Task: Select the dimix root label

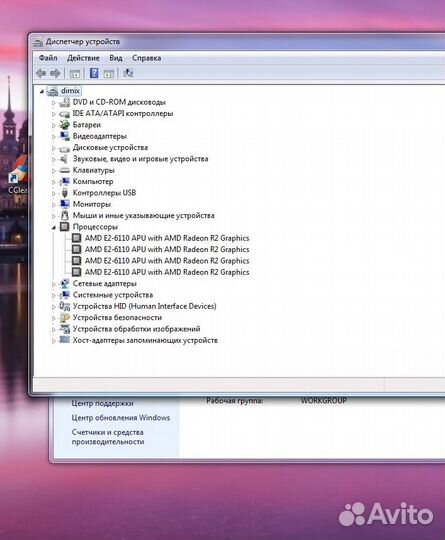Action: pos(70,91)
